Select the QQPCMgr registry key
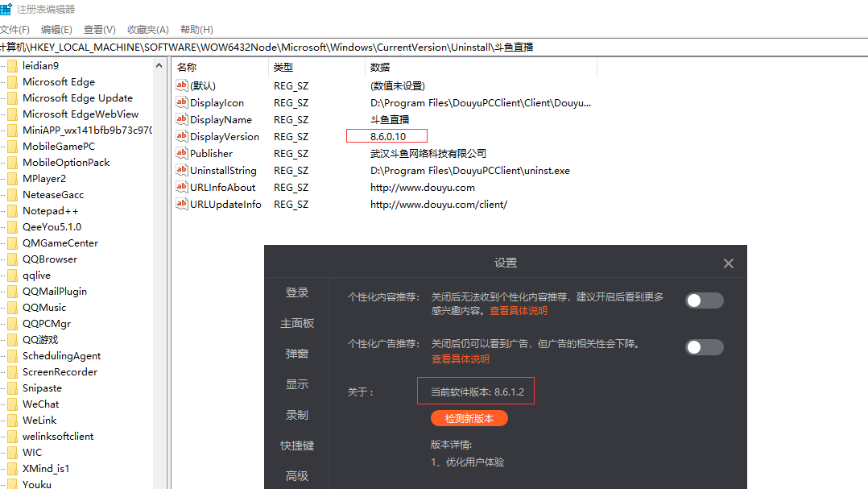 point(47,323)
